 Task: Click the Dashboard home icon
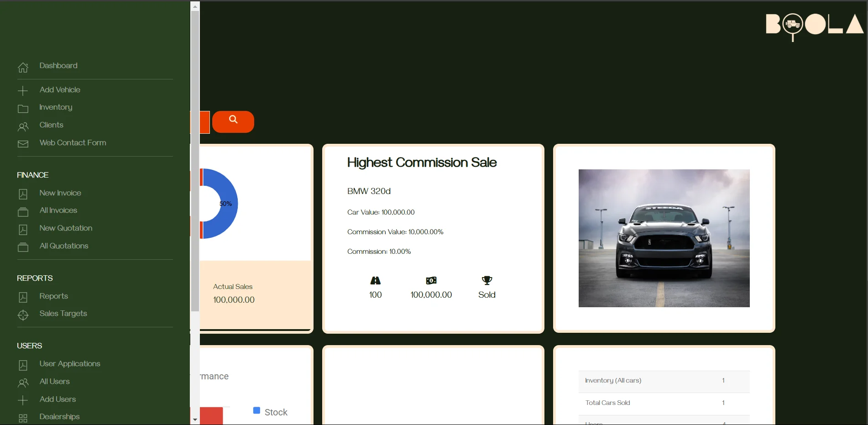(23, 67)
